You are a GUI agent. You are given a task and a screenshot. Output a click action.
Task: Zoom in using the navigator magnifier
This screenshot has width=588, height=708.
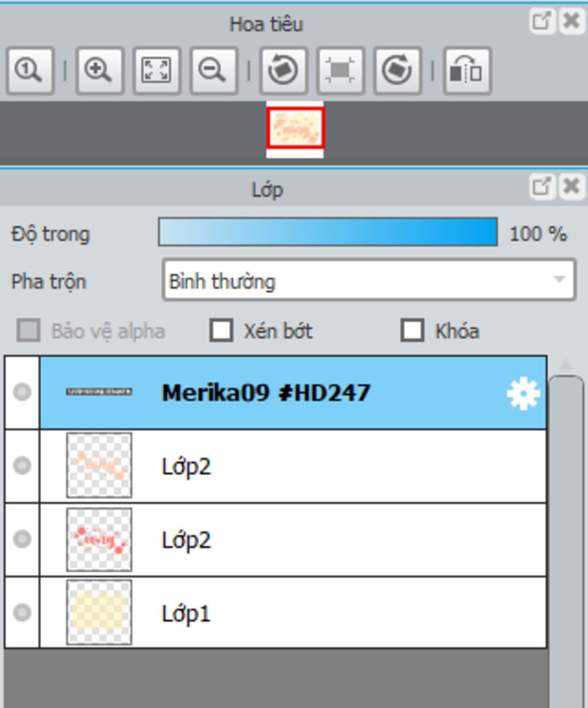(x=99, y=71)
